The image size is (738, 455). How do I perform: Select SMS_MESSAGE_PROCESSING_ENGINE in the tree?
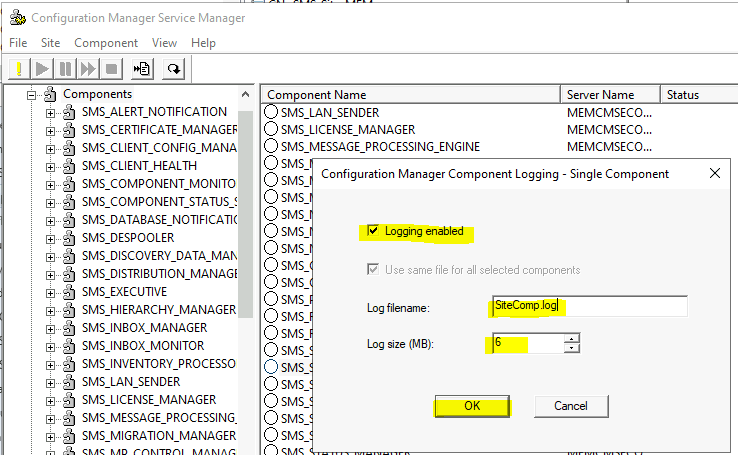click(x=160, y=418)
